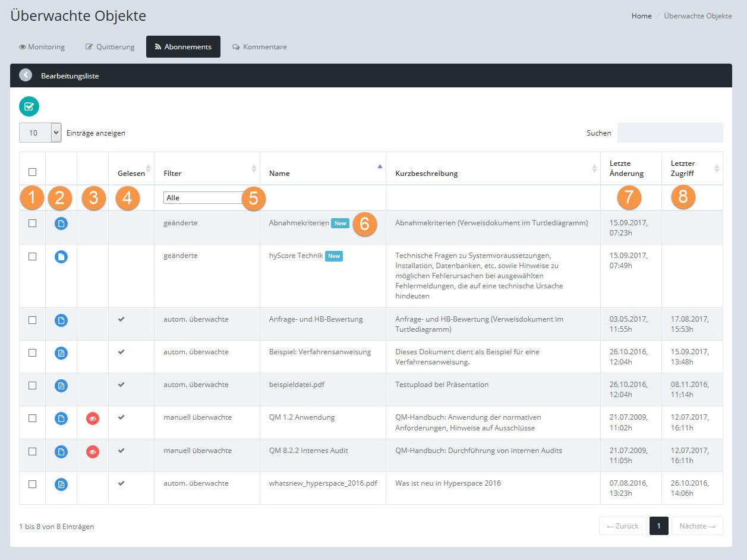747x560 pixels.
Task: Open the Kommentare tab
Action: [260, 47]
